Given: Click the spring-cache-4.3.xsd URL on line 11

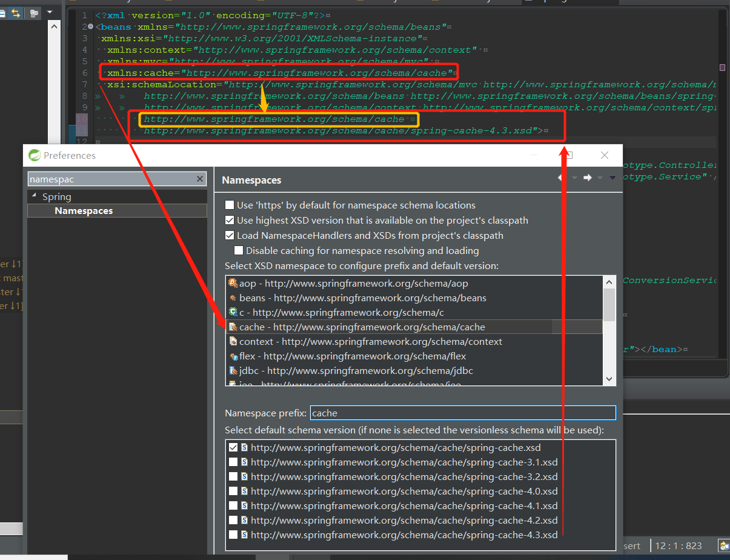Looking at the screenshot, I should (x=341, y=130).
